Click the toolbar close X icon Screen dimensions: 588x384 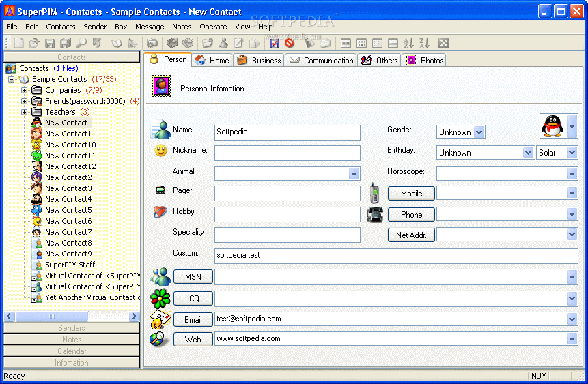pos(444,43)
